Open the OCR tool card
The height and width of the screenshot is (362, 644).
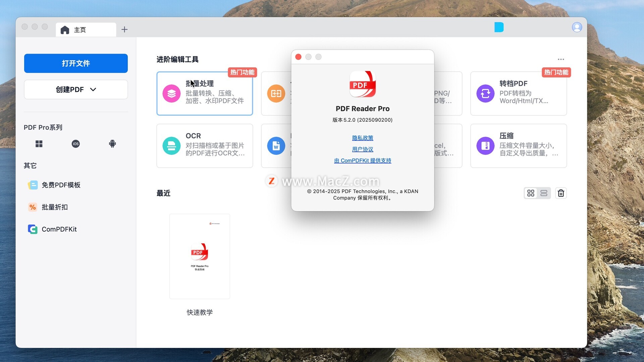point(205,146)
